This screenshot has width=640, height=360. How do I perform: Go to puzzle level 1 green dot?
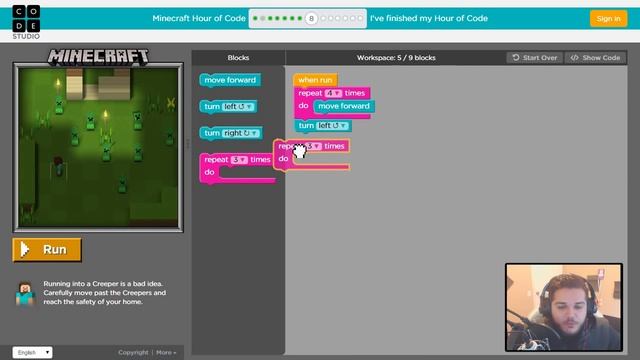click(x=255, y=18)
